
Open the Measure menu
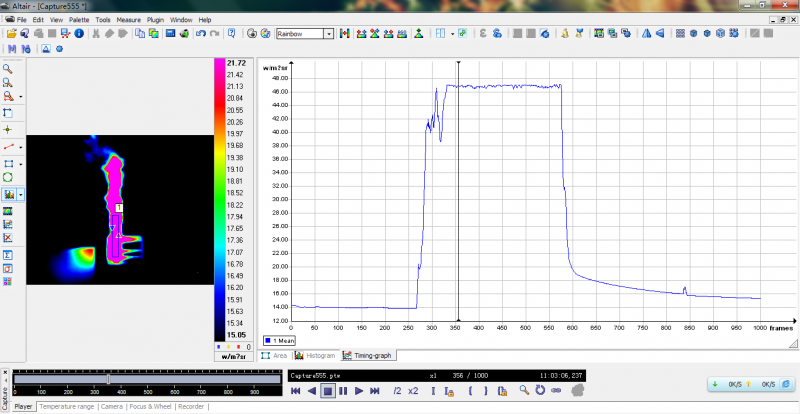click(128, 19)
